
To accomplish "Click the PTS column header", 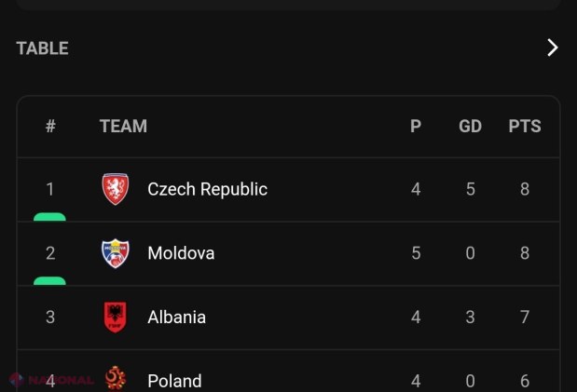I will 525,126.
